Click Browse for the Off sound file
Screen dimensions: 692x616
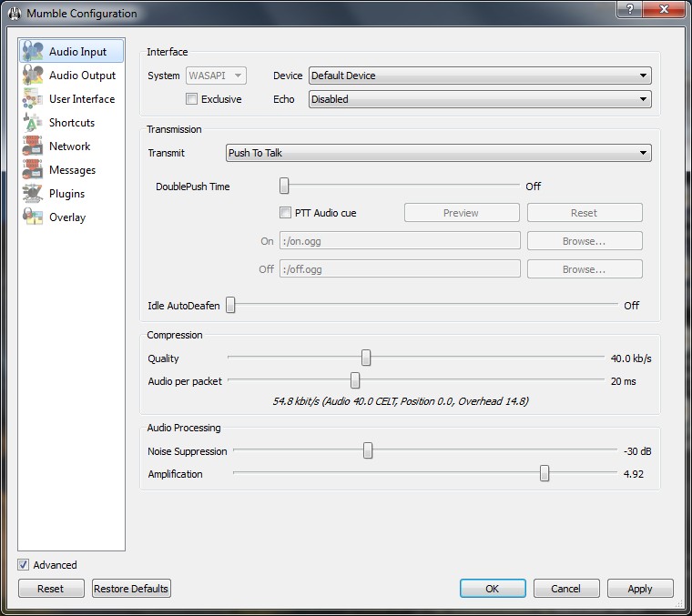point(585,269)
